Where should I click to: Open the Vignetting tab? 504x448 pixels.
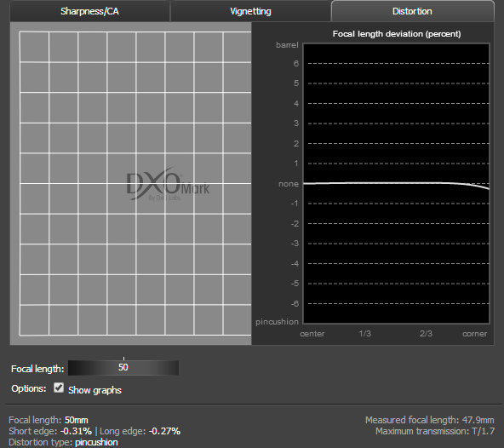(250, 11)
